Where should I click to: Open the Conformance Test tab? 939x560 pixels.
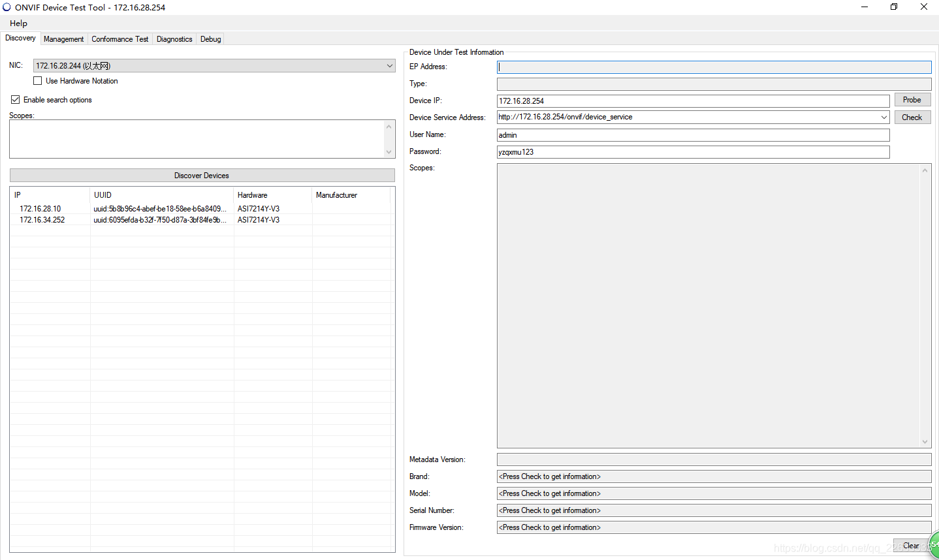point(120,39)
